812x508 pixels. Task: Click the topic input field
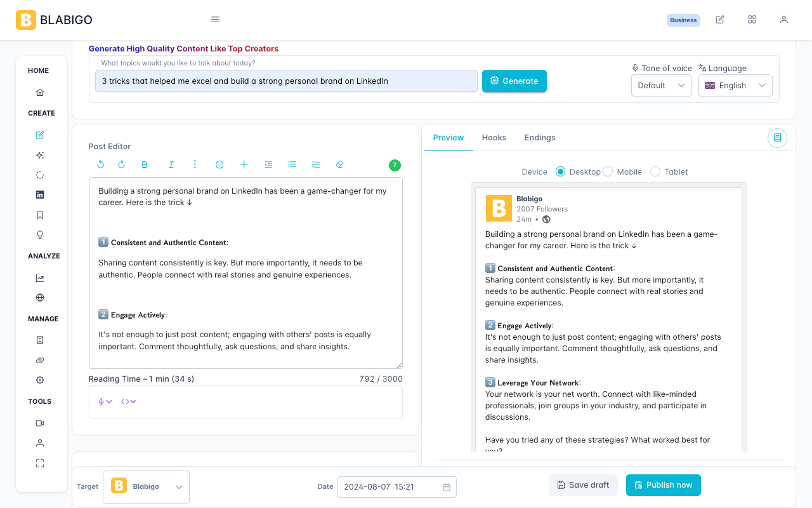(286, 81)
